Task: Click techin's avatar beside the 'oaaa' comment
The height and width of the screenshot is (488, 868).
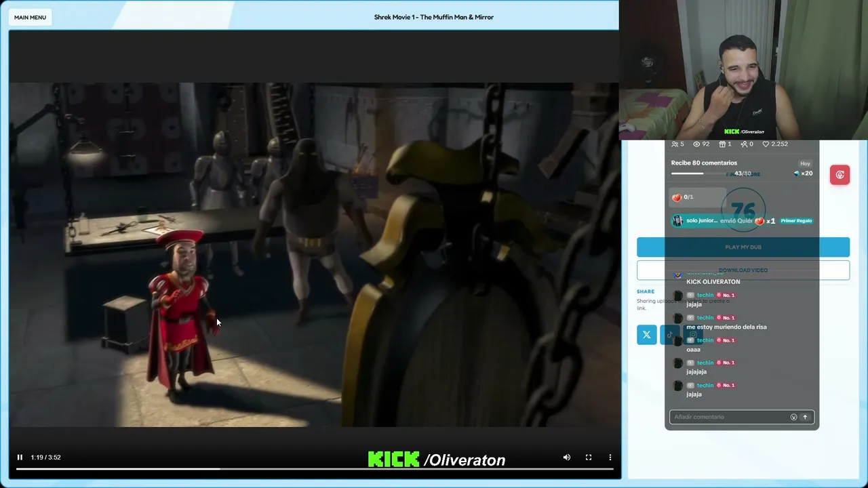Action: [x=677, y=341]
